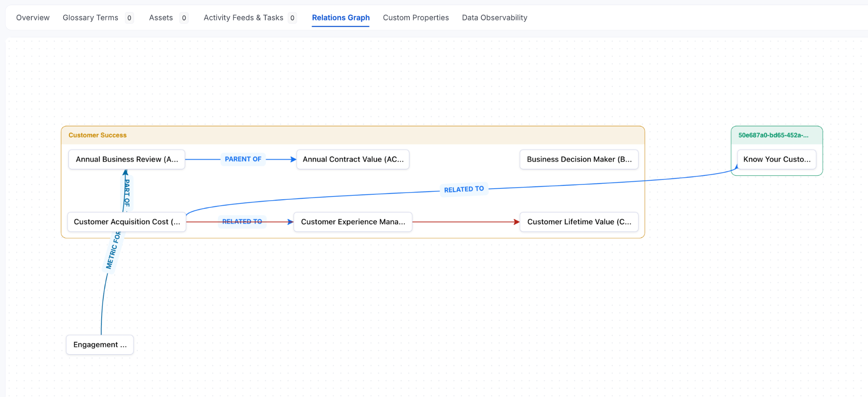The image size is (868, 397).
Task: Click the green 50e687a0 group header
Action: (x=773, y=135)
